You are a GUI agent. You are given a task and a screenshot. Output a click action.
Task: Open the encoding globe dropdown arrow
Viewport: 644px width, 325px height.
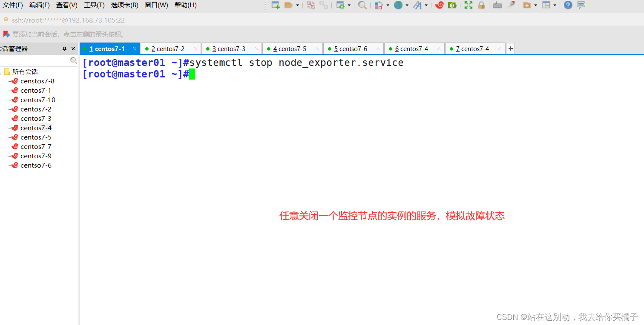407,6
